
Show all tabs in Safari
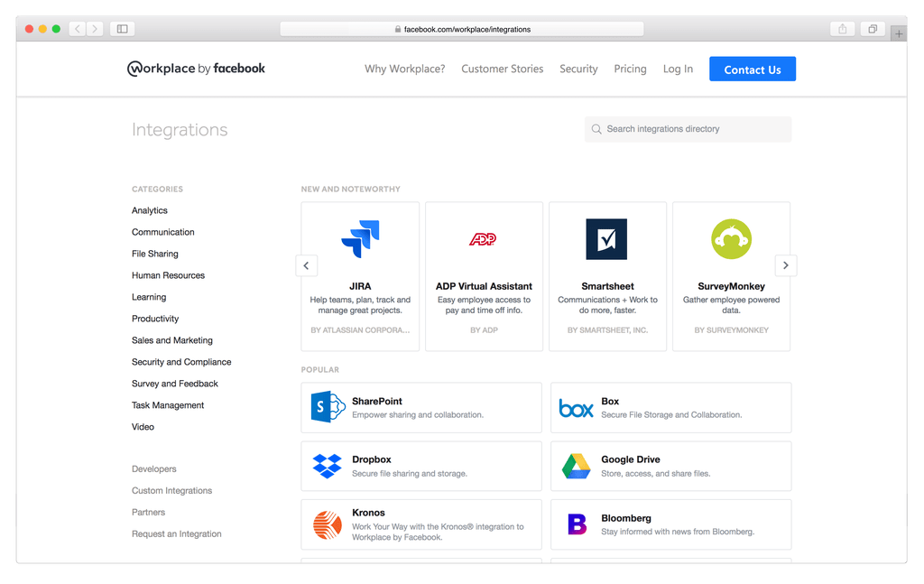click(873, 29)
